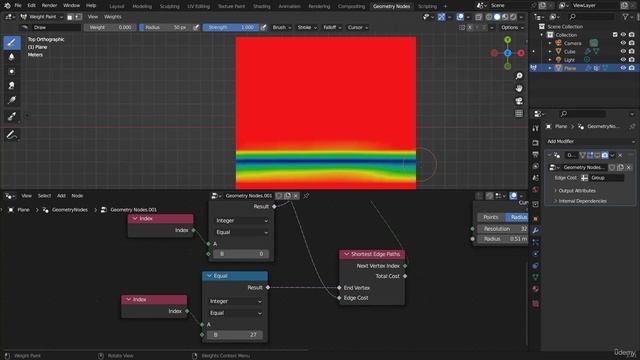Select the Sample Weight eyedropper tool
Image resolution: width=640 pixels, height=360 pixels.
12,116
